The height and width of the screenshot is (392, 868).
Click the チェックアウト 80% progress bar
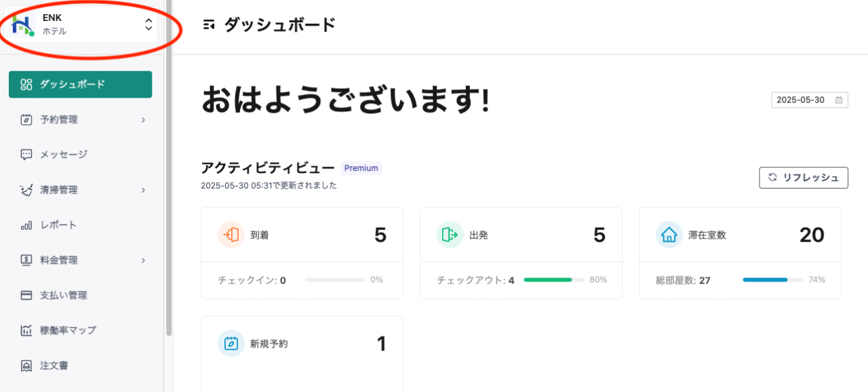click(x=553, y=279)
